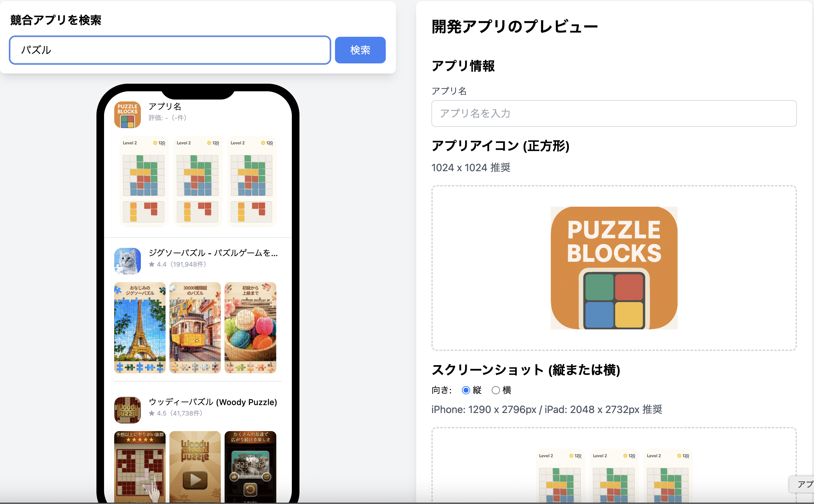Image resolution: width=814 pixels, height=504 pixels.
Task: Click the first Level 2 screenshot in phone
Action: (x=144, y=181)
